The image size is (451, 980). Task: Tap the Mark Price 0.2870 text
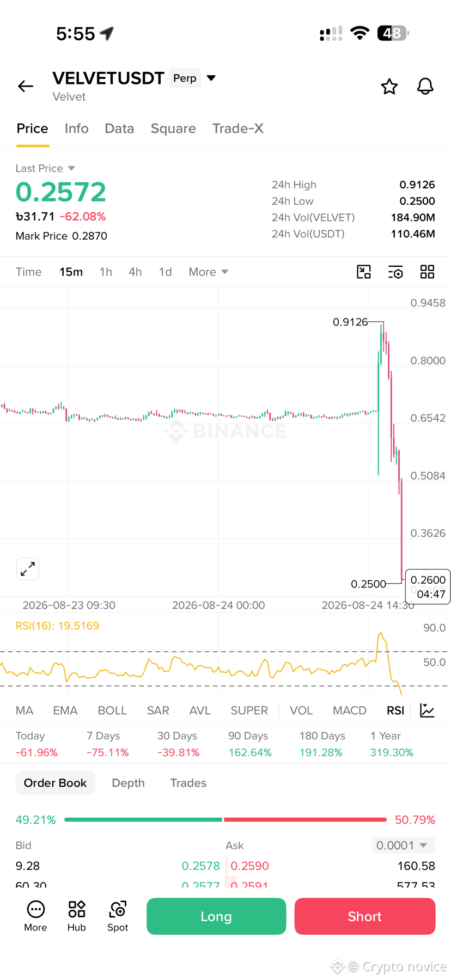pos(61,236)
